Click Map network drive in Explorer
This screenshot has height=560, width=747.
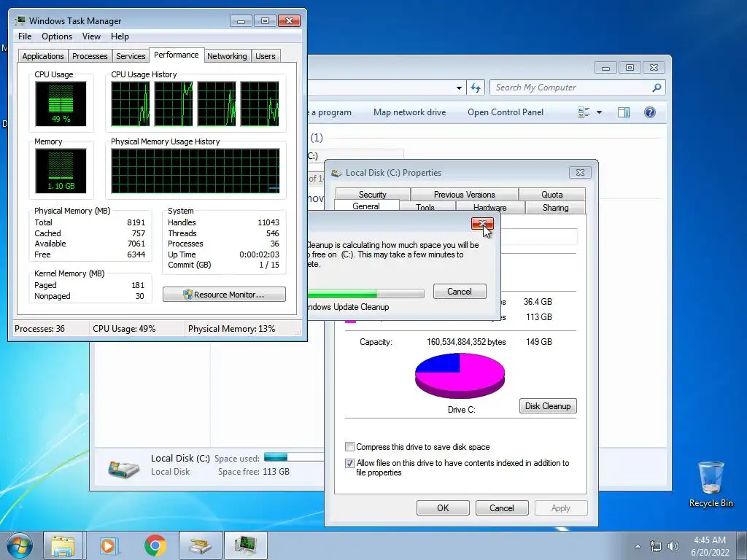410,112
